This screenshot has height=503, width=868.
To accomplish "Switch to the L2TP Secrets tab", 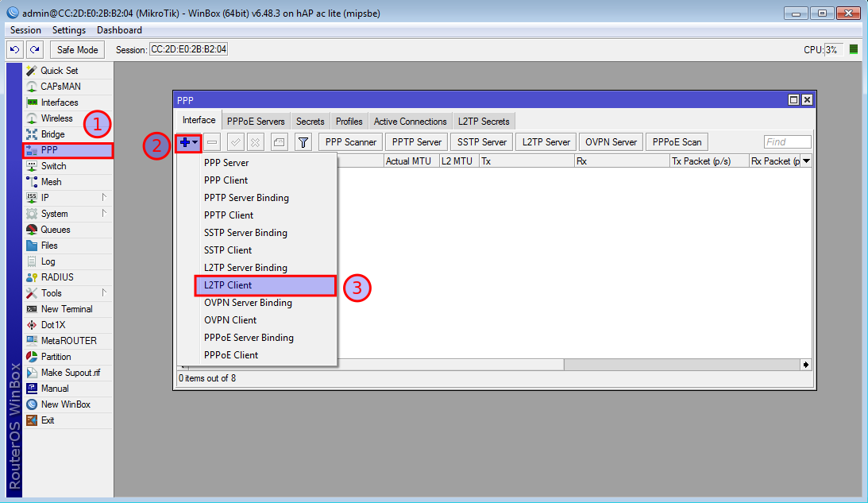I will pos(484,122).
